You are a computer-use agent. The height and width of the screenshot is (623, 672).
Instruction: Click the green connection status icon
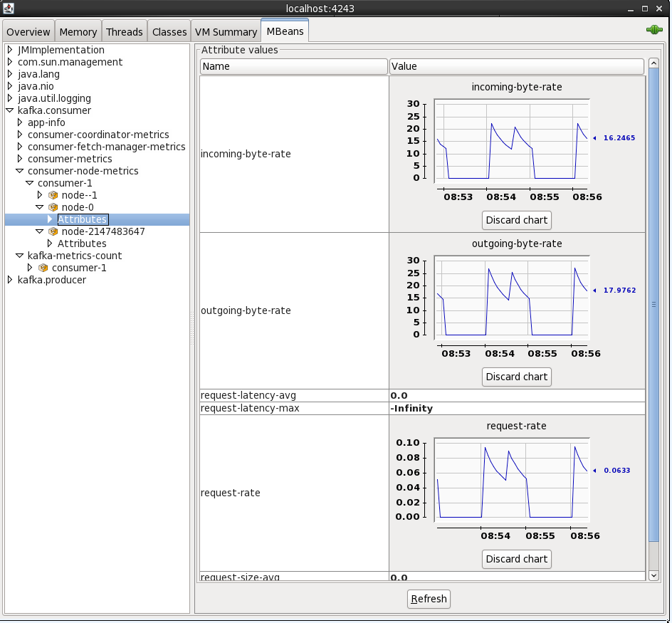[653, 31]
